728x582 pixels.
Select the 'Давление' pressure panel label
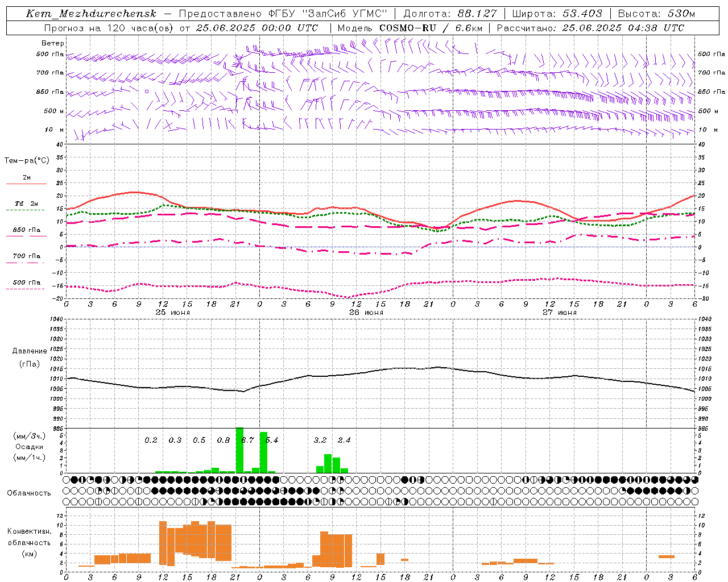coord(30,351)
